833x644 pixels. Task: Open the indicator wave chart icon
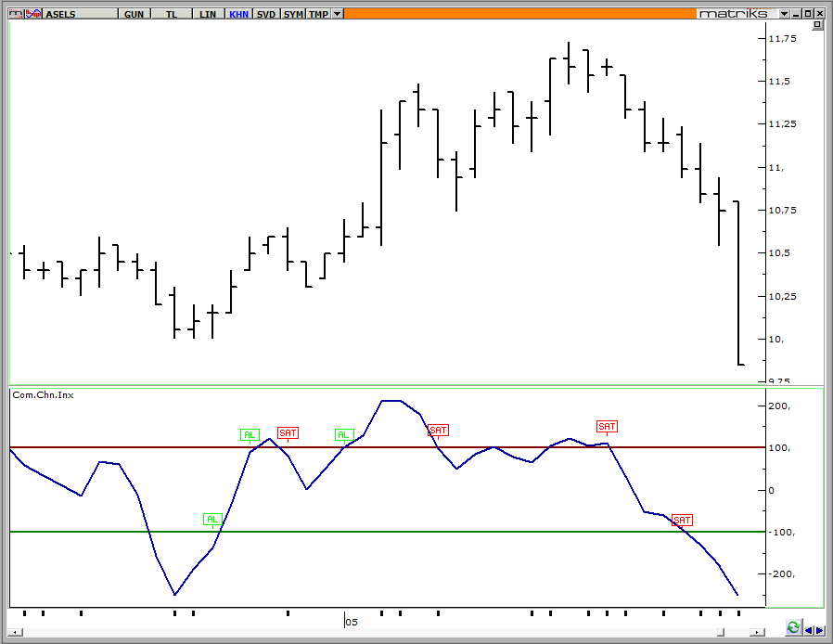tap(33, 14)
